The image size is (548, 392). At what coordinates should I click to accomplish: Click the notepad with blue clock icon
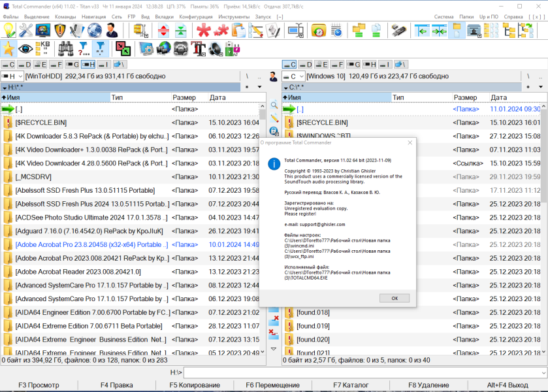(336, 31)
